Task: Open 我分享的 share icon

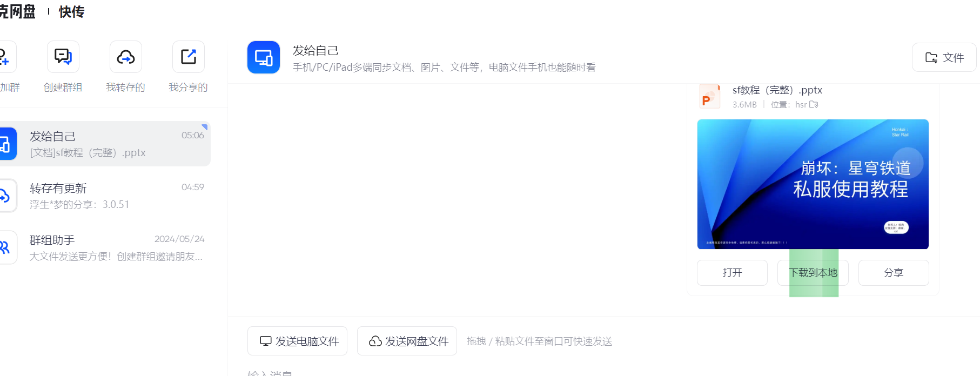Action: (189, 57)
